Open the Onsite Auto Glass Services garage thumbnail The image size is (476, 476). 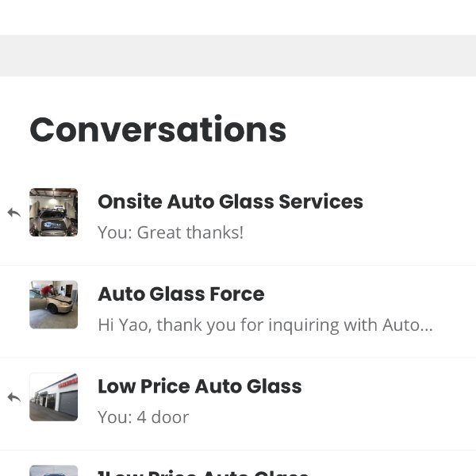coord(53,212)
